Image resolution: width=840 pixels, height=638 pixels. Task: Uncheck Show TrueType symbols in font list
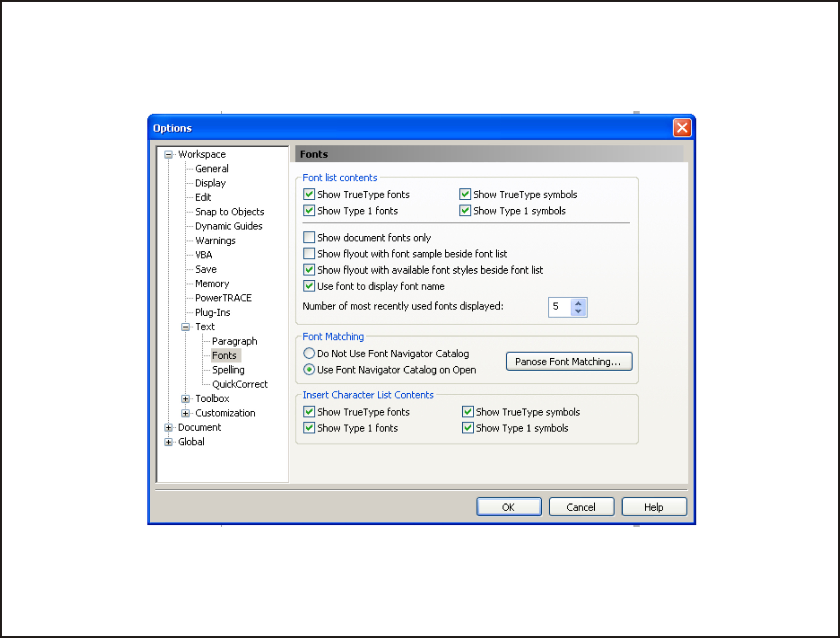coord(465,194)
